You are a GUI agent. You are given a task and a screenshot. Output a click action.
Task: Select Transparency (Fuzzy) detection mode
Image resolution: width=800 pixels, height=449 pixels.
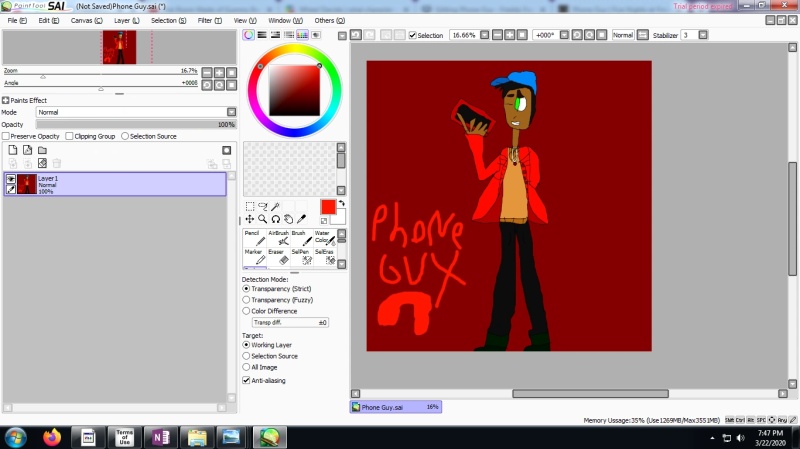(246, 300)
